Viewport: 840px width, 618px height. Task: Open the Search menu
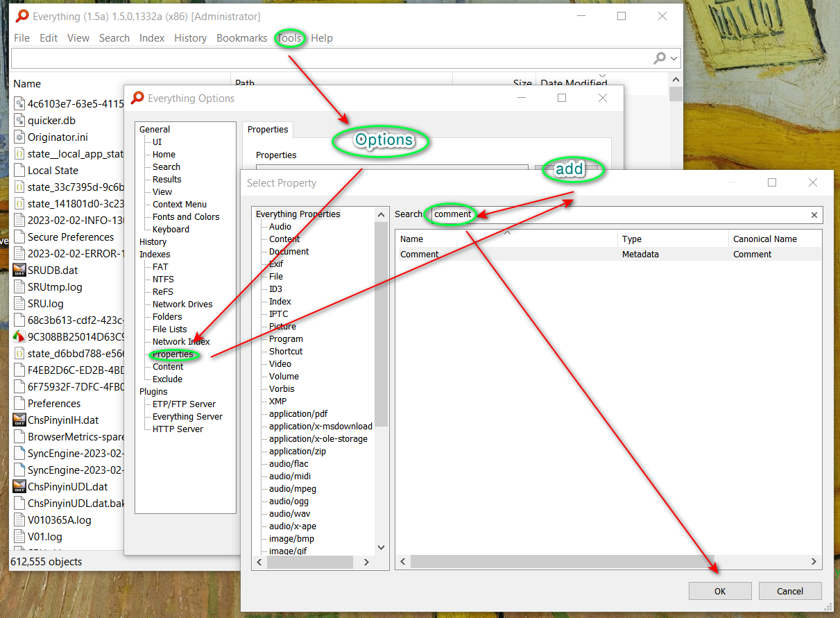pyautogui.click(x=114, y=38)
